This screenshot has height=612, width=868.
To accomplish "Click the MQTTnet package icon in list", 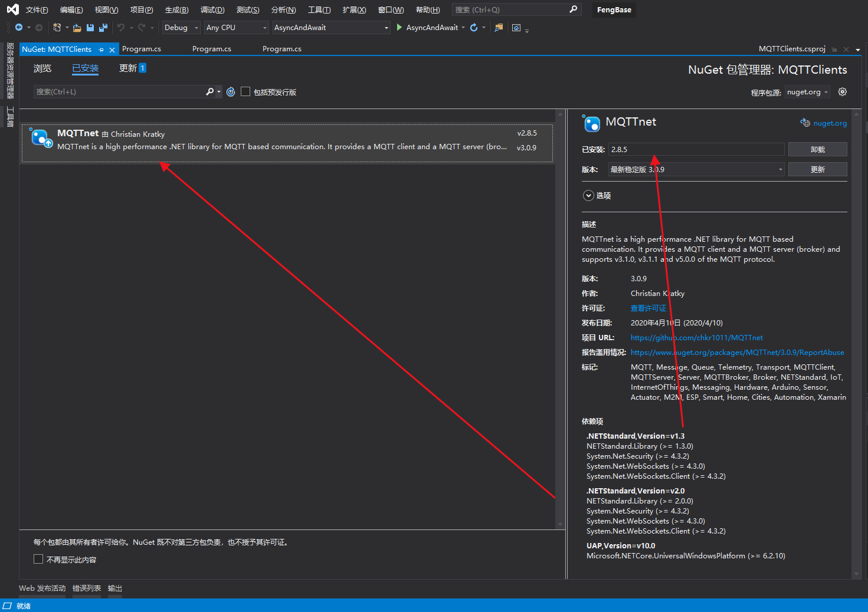I will (x=41, y=139).
